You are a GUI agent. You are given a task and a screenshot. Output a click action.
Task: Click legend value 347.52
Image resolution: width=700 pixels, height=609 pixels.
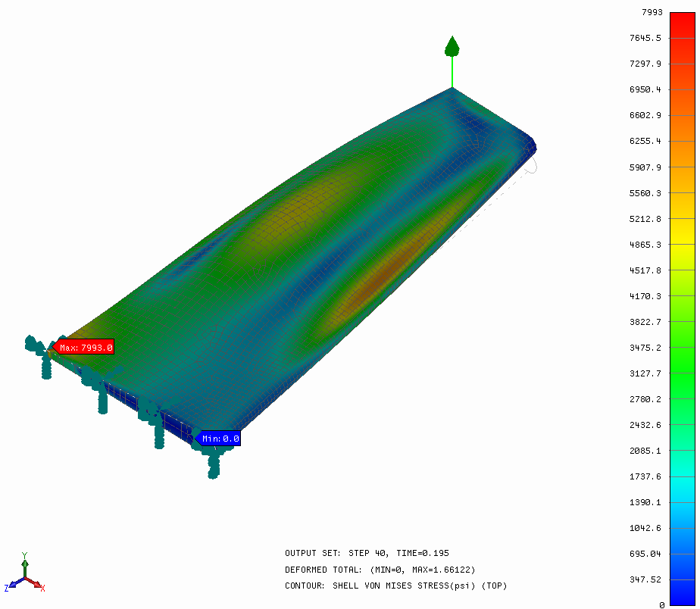tap(645, 579)
